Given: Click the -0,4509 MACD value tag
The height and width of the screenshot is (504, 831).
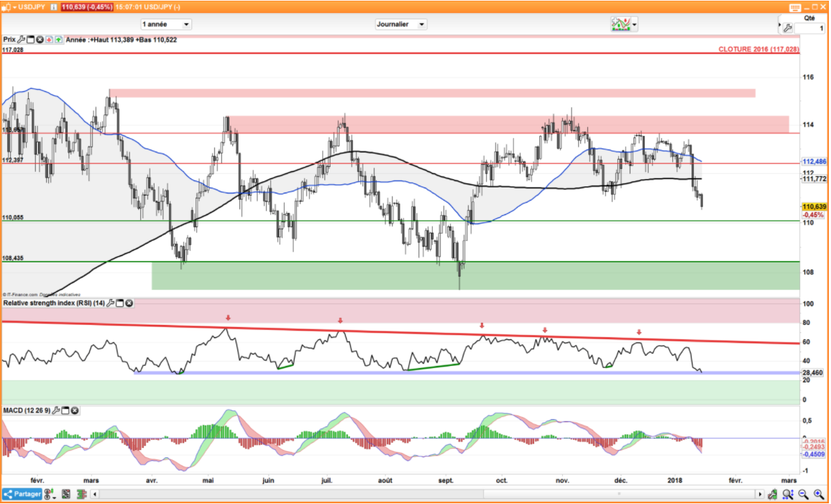Looking at the screenshot, I should [814, 454].
